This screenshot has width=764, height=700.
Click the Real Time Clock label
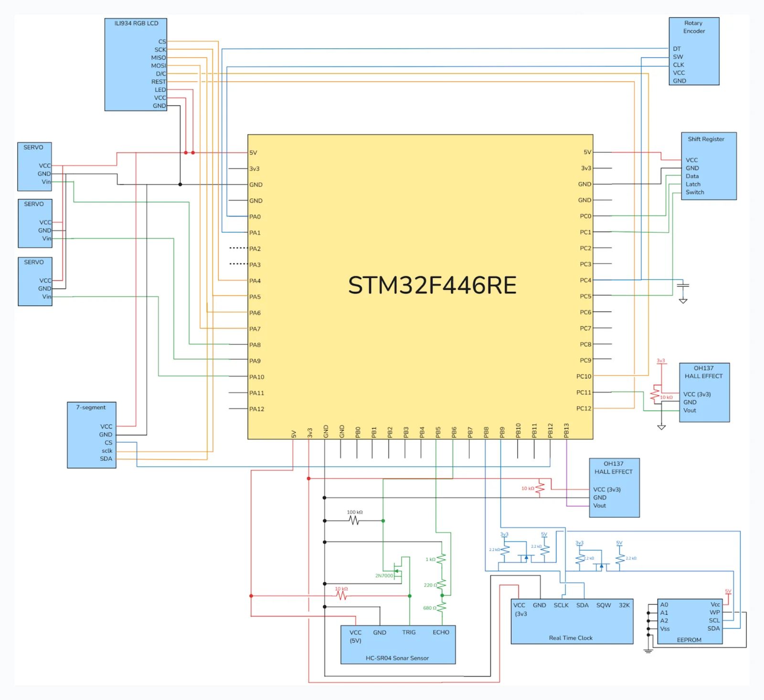[571, 638]
